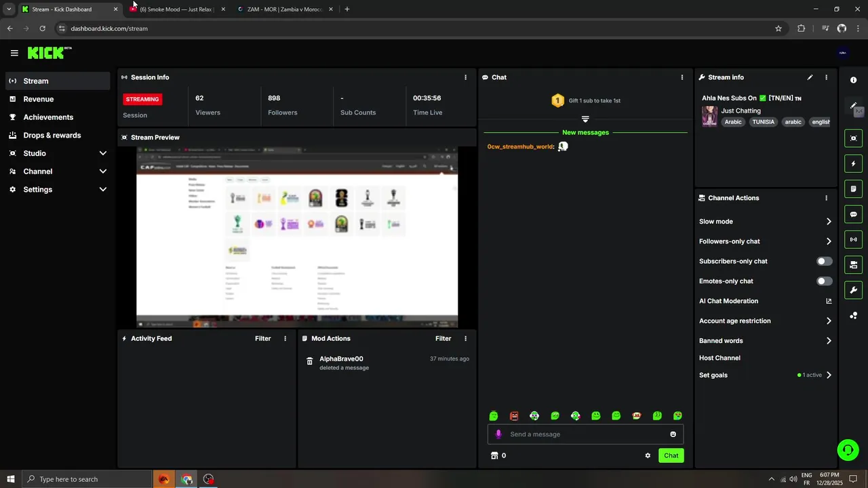Click the Windows taskbar search box
Viewport: 868px width, 488px height.
coord(87,479)
